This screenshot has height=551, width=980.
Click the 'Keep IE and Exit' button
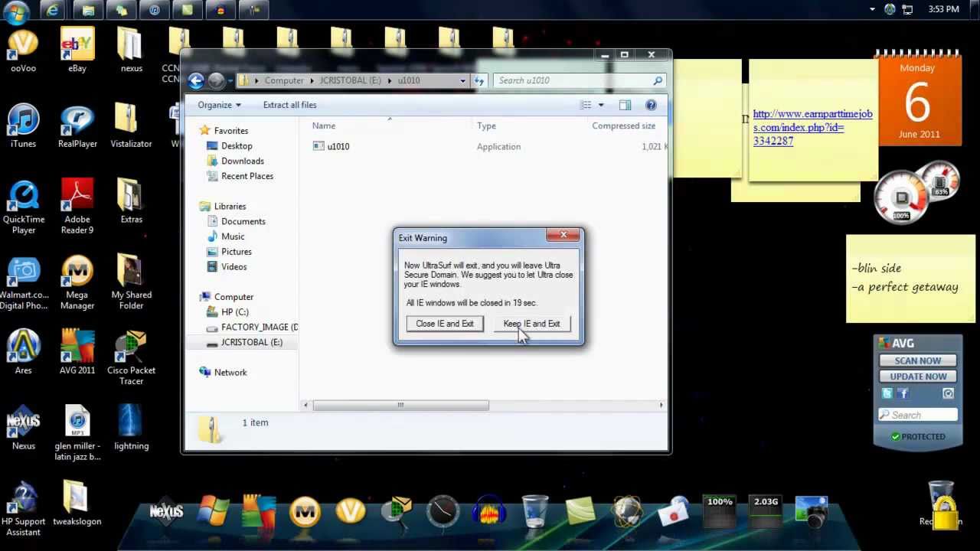[x=531, y=324]
